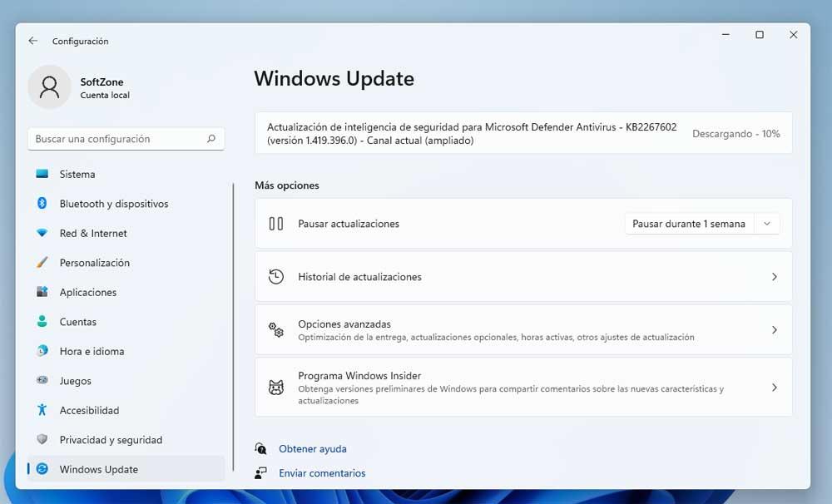The height and width of the screenshot is (504, 832).
Task: Open Opciones avanzadas chevron arrow
Action: [774, 329]
